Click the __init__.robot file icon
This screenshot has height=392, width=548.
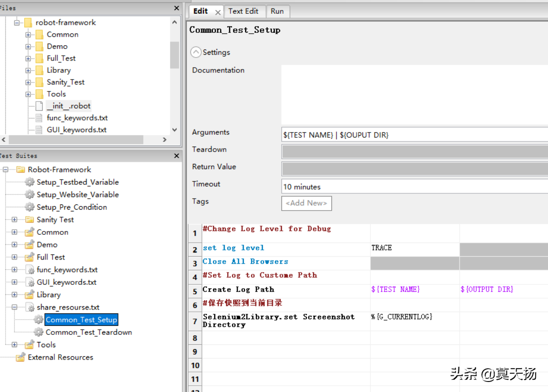coord(39,106)
